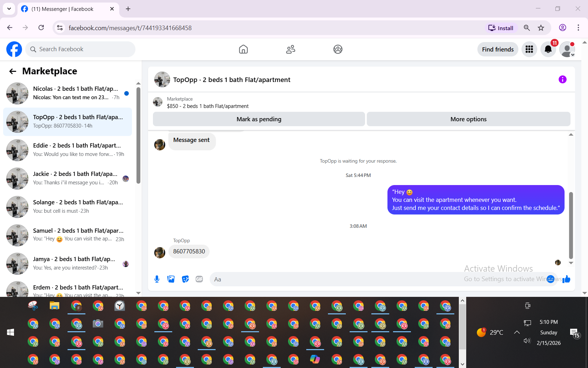The width and height of the screenshot is (588, 368).
Task: Open the Windows notification center
Action: (575, 333)
